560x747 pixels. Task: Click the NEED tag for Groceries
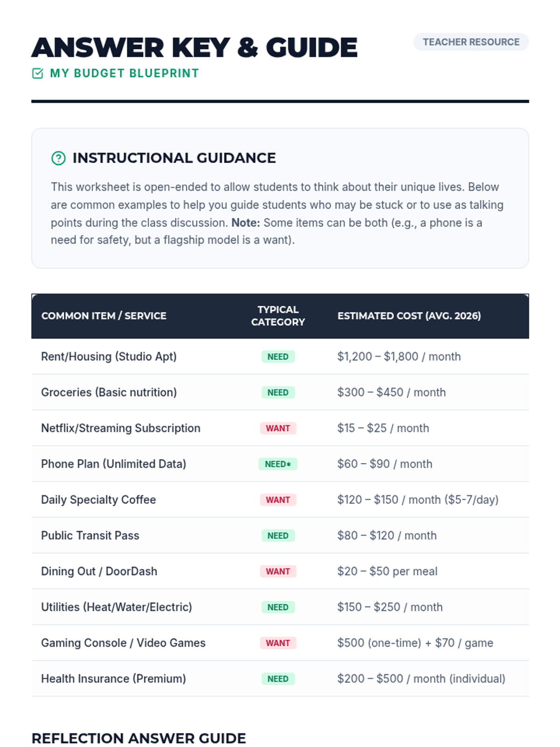[278, 393]
